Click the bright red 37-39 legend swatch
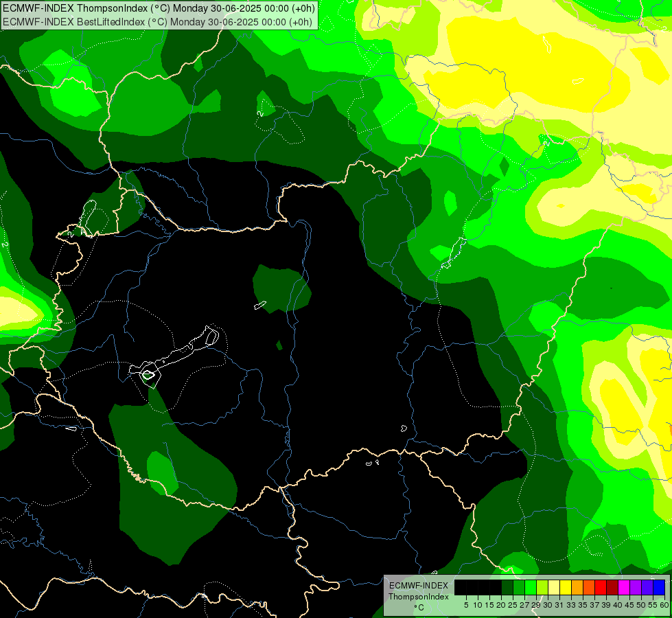This screenshot has width=672, height=618. (601, 587)
